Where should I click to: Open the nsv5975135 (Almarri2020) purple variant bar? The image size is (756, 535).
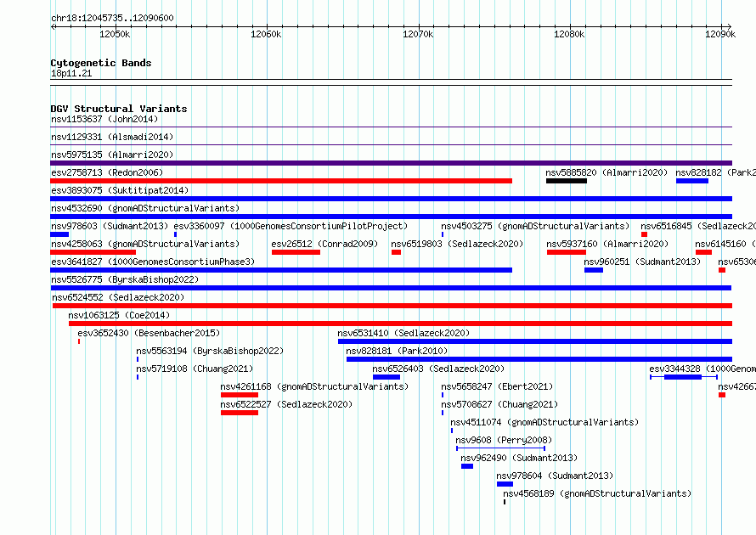(x=391, y=163)
